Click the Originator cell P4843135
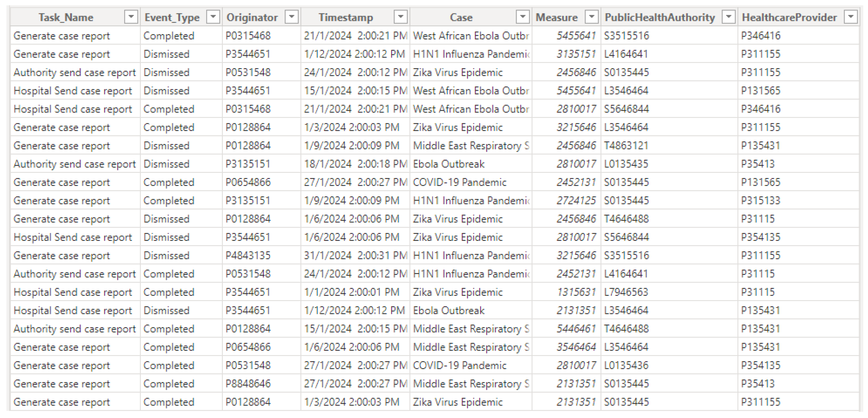868x418 pixels. 248,256
